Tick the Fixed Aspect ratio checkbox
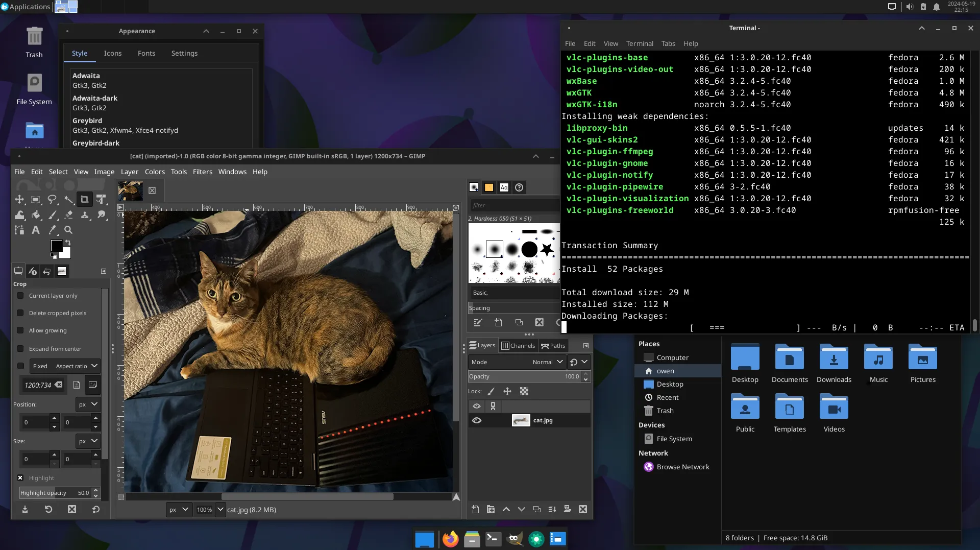980x550 pixels. (20, 366)
